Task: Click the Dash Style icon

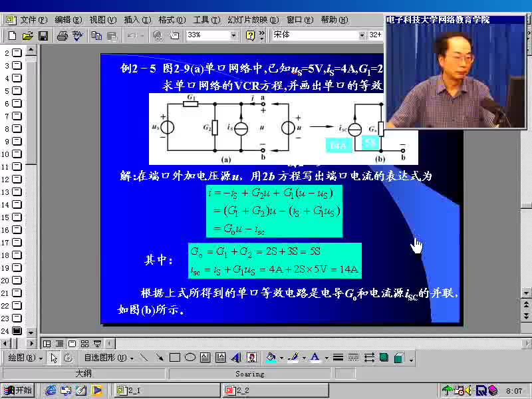Action: (x=353, y=357)
